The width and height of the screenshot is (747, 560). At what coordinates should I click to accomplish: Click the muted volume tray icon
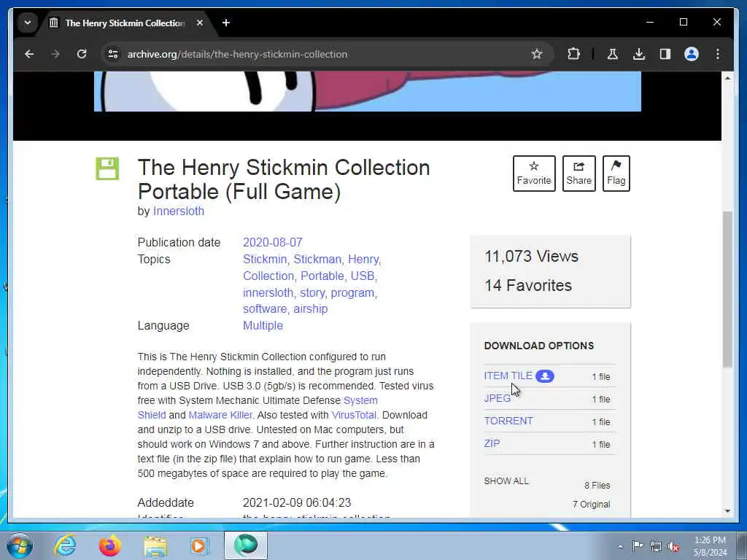pos(673,547)
